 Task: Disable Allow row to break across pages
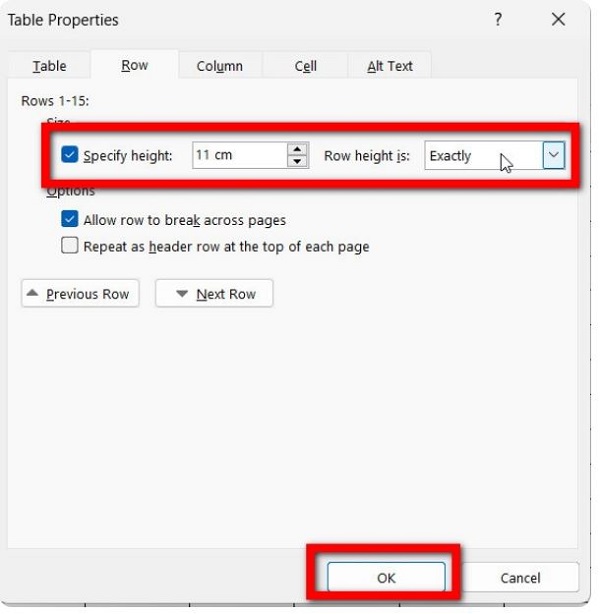pyautogui.click(x=70, y=220)
